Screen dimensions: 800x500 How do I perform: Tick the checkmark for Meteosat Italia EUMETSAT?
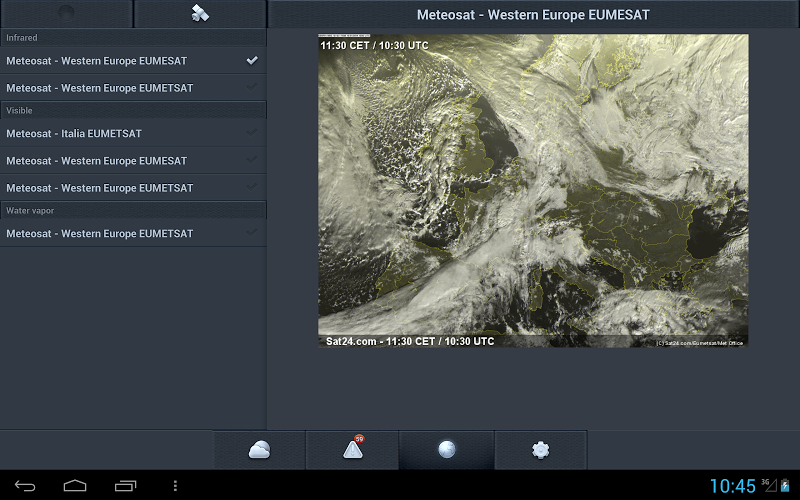point(252,133)
